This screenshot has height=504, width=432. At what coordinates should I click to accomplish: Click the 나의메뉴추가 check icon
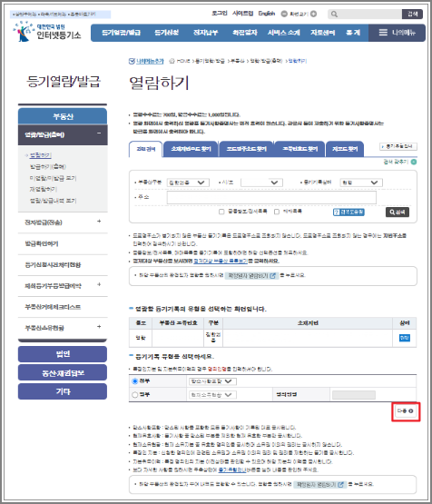pos(132,61)
